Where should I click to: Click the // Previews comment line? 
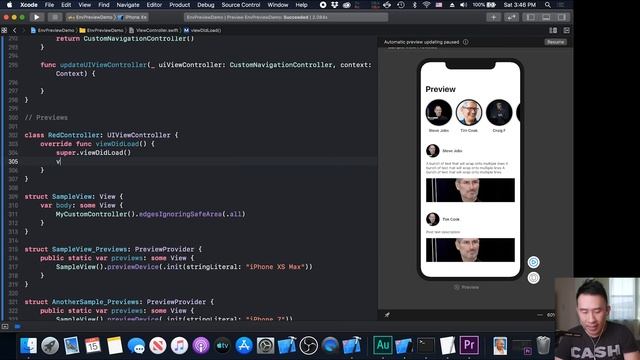coord(46,118)
